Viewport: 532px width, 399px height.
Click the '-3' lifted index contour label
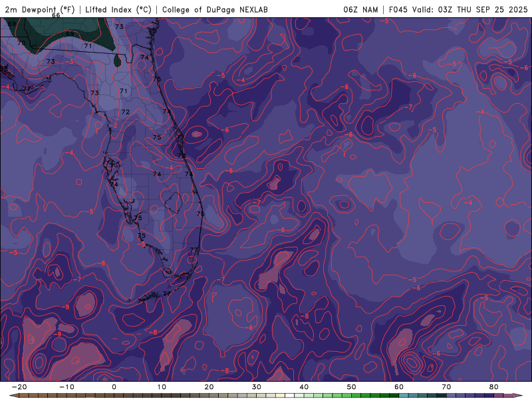[x=70, y=62]
